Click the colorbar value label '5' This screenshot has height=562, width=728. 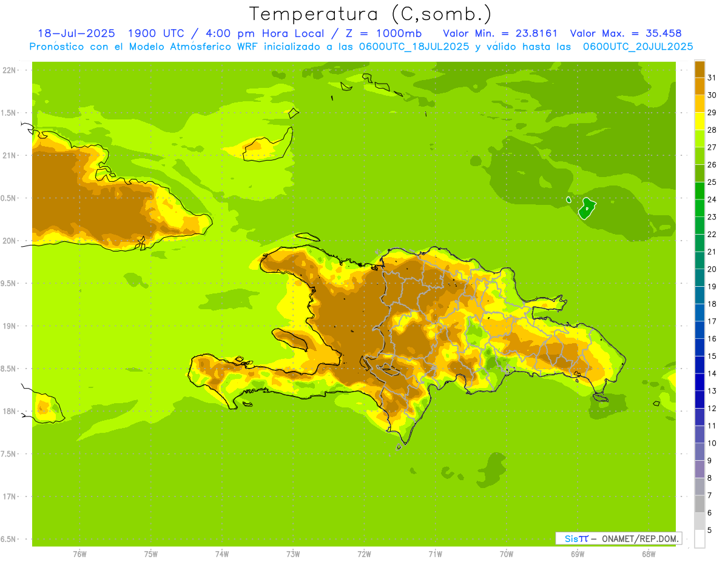coord(710,530)
